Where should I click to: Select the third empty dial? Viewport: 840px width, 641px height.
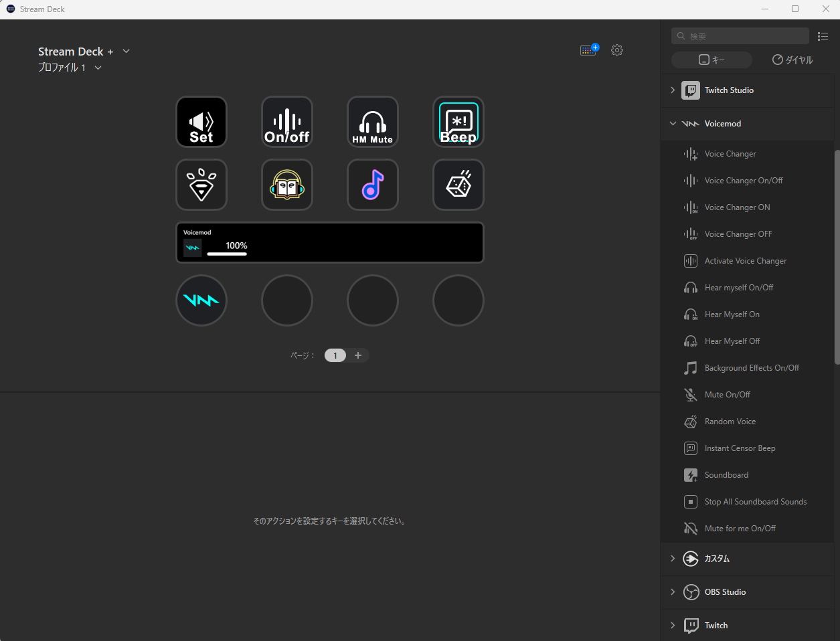373,300
